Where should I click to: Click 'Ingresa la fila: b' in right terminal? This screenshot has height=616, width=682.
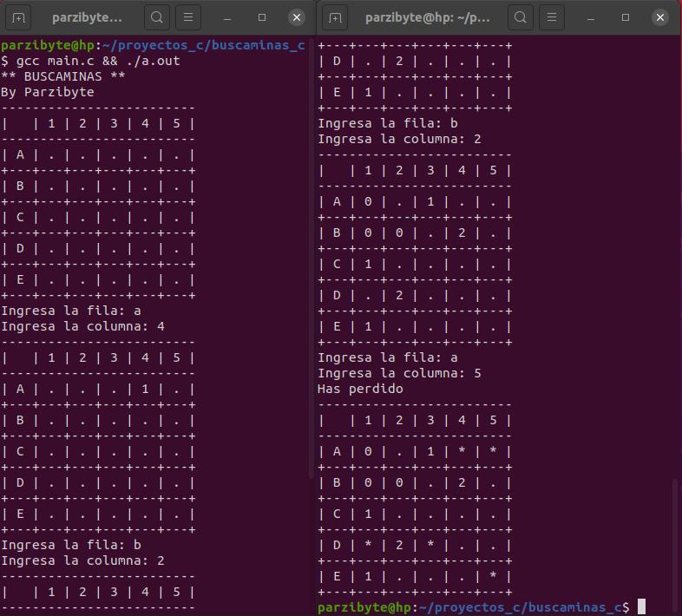(x=388, y=123)
